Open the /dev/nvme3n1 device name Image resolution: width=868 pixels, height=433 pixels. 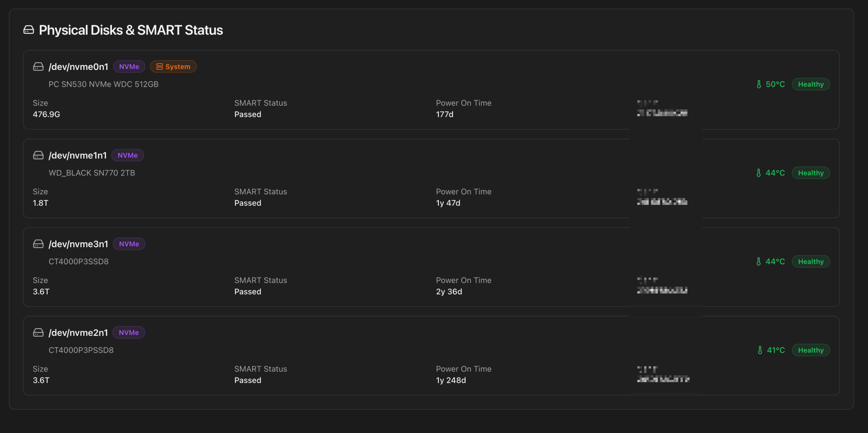(78, 244)
